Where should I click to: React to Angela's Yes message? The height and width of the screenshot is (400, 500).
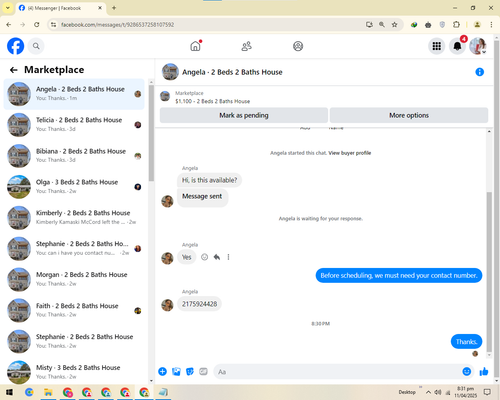204,257
